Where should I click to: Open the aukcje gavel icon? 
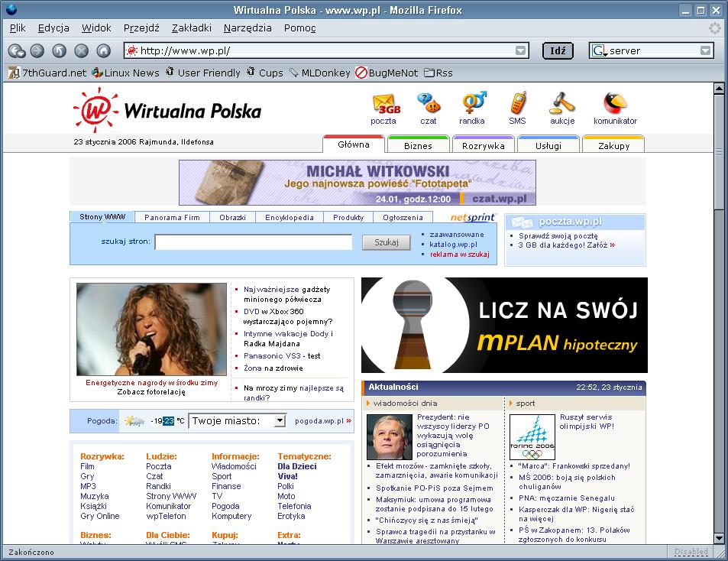561,103
